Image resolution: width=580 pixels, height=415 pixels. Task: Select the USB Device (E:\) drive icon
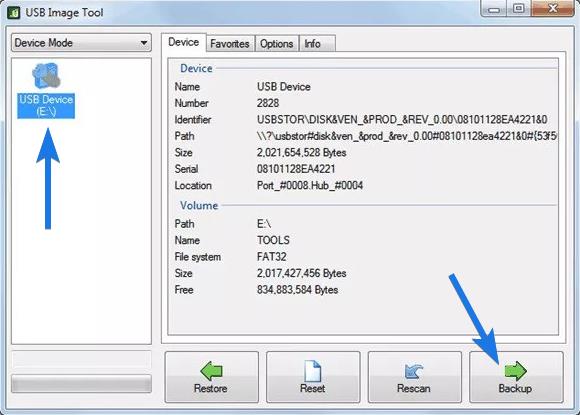[46, 91]
